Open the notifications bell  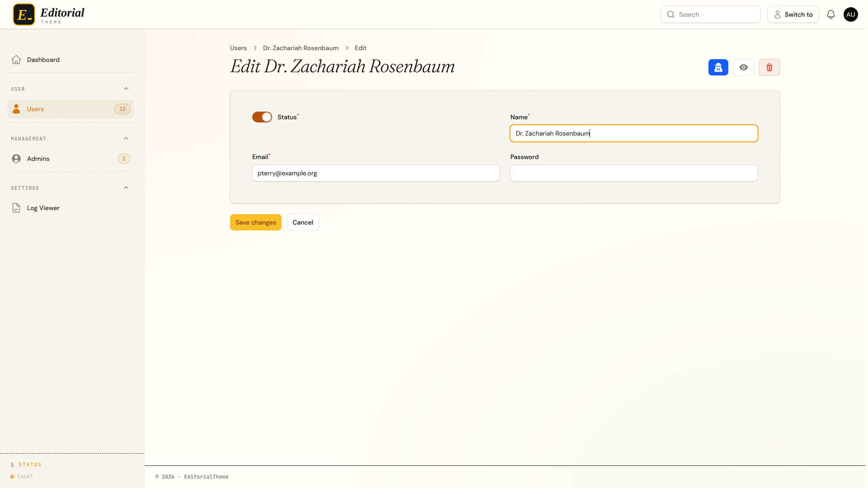coord(831,14)
